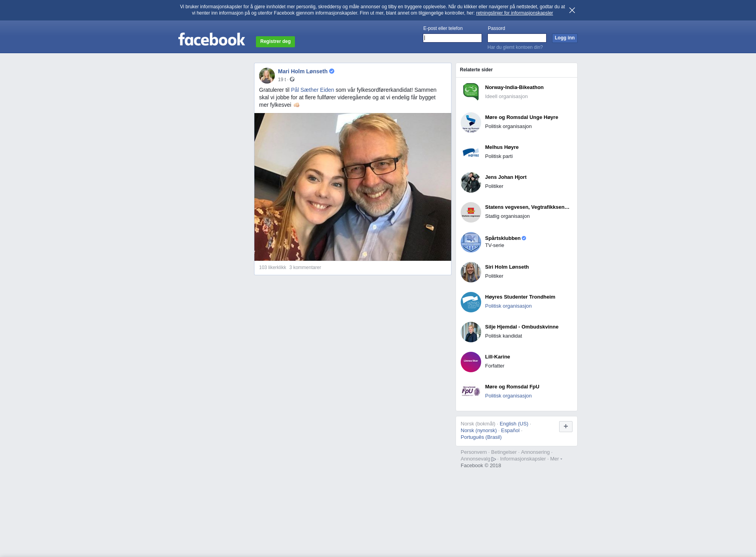Open Melhus Høyre logo icon
This screenshot has width=756, height=557.
[x=471, y=152]
